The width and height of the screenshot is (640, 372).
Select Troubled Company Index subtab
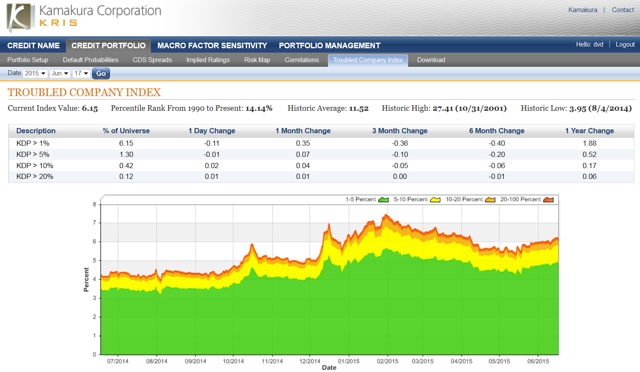(x=368, y=60)
